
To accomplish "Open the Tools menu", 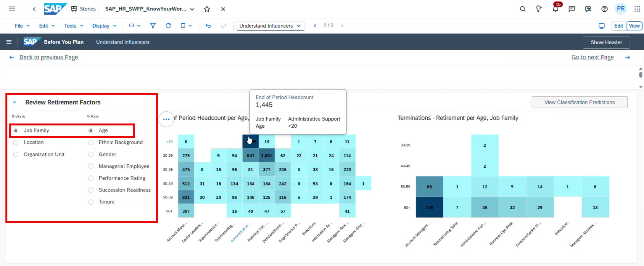I will click(x=73, y=26).
